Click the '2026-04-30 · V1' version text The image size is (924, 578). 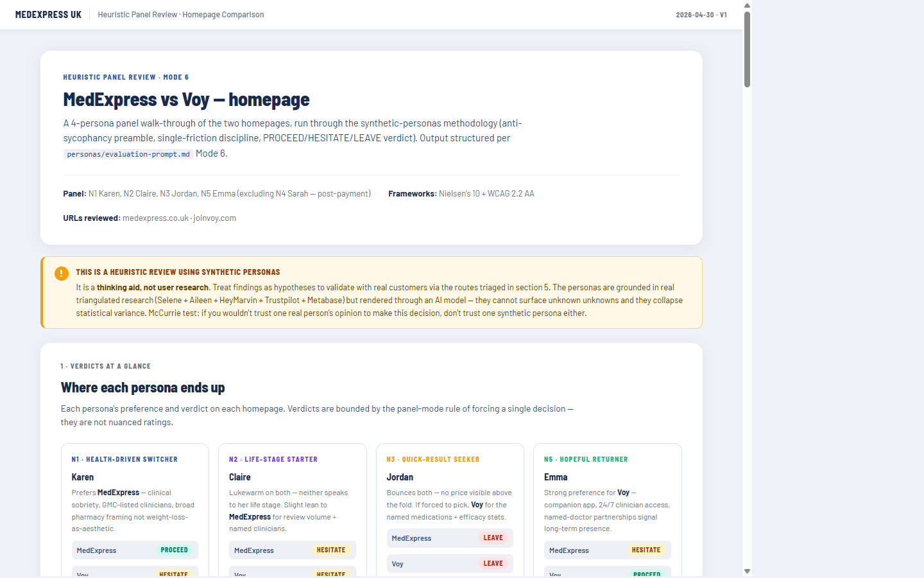click(x=701, y=15)
